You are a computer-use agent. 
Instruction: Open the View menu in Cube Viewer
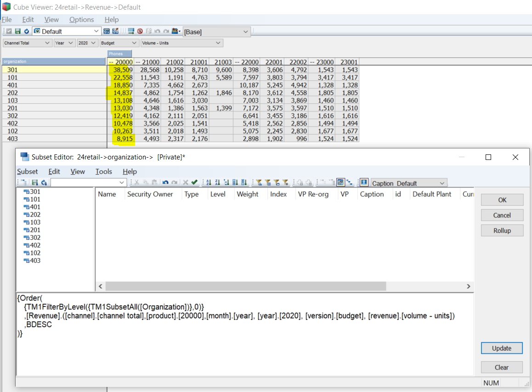tap(51, 20)
